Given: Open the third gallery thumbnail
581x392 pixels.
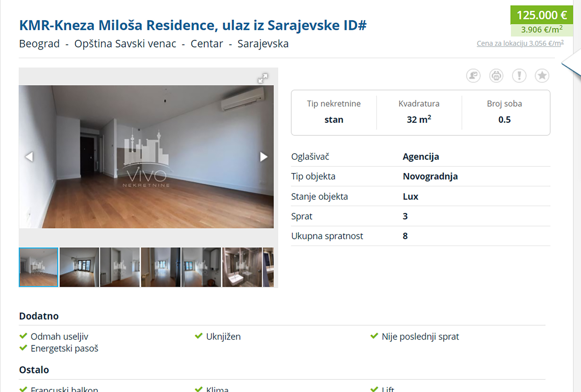Looking at the screenshot, I should pos(120,267).
